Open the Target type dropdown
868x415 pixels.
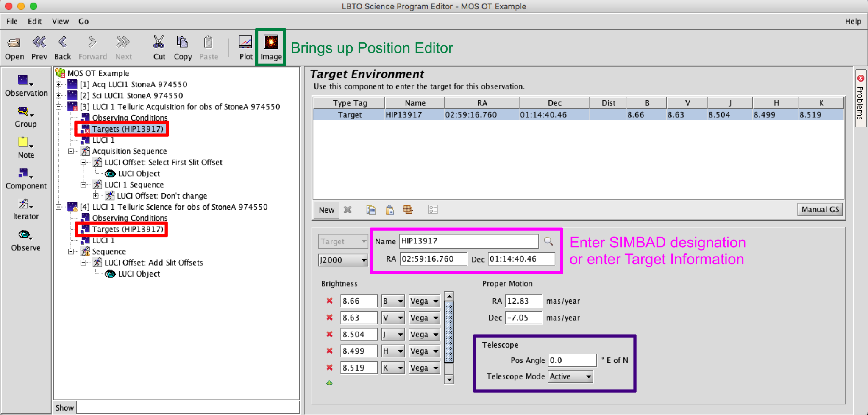click(343, 241)
